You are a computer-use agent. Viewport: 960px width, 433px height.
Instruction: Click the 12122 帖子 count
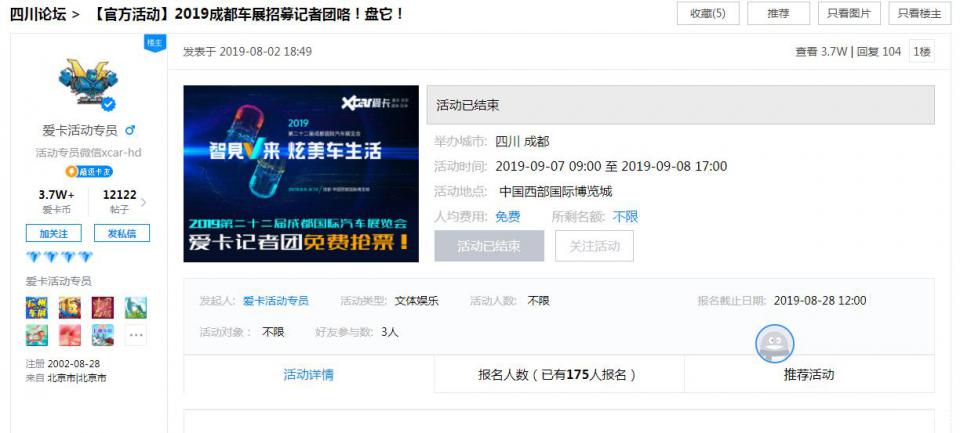[119, 202]
